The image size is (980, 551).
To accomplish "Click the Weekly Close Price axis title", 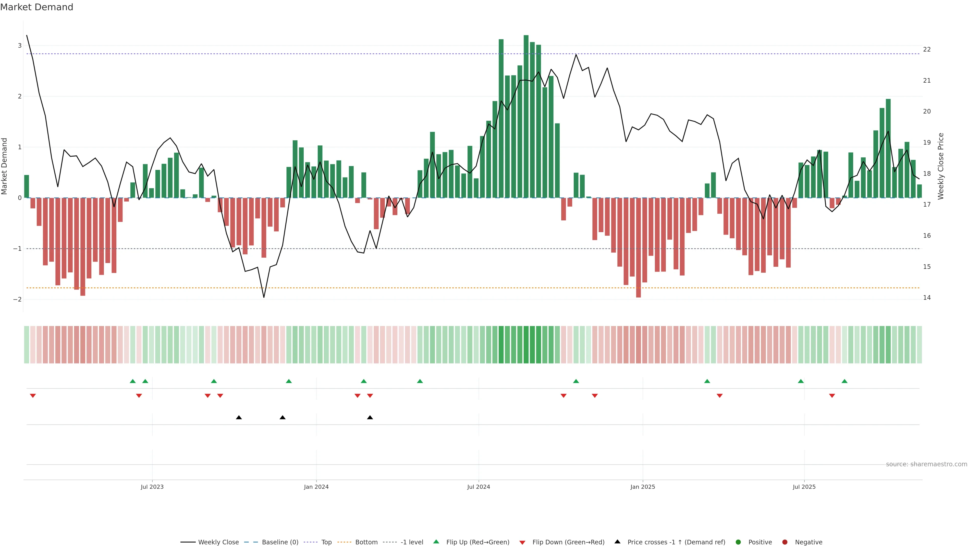I will [x=940, y=166].
